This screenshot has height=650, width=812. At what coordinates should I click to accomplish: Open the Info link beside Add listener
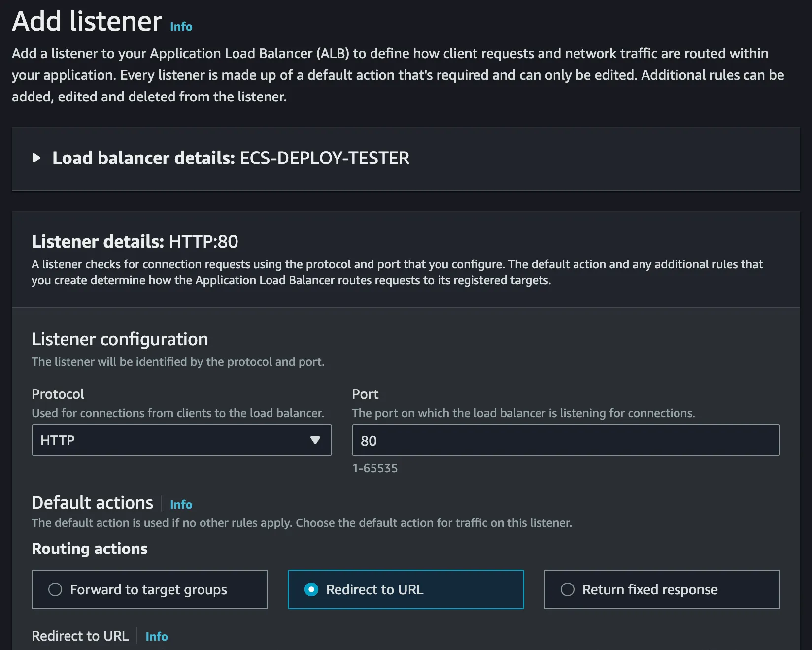(181, 27)
